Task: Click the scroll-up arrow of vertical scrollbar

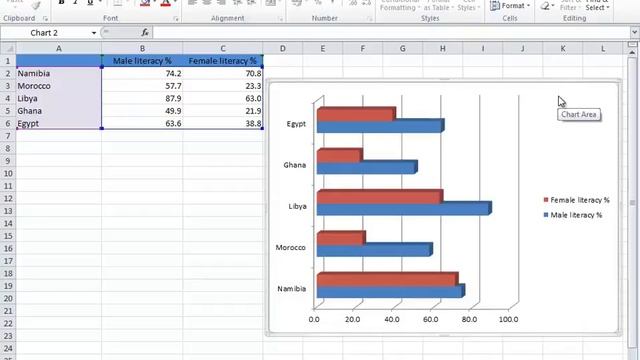Action: (x=633, y=53)
